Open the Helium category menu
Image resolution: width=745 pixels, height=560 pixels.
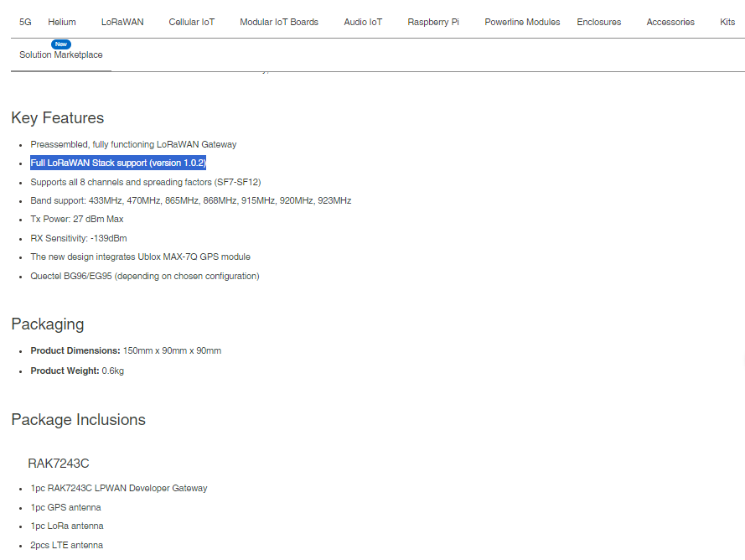[x=62, y=22]
